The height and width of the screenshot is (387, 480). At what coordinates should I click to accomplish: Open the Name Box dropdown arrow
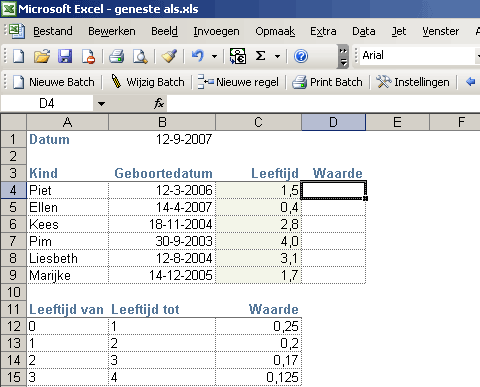tap(101, 104)
